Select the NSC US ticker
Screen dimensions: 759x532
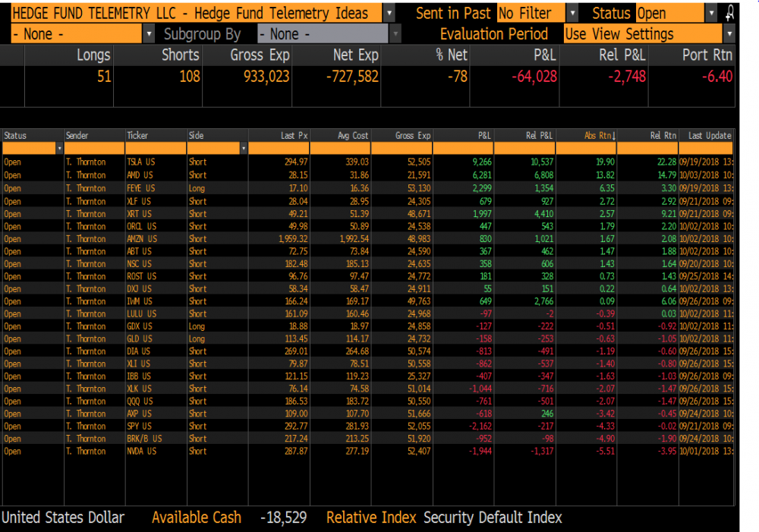point(140,264)
